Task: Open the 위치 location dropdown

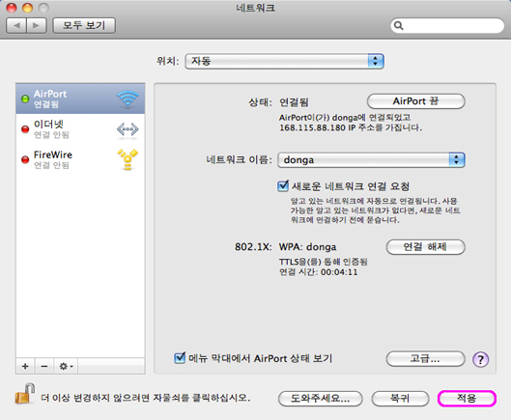Action: [x=285, y=61]
